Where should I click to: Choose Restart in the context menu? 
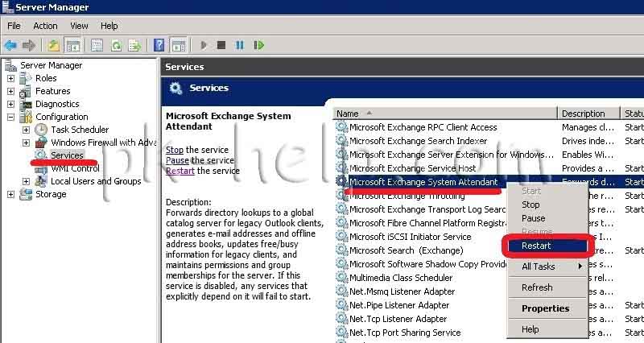coord(547,246)
